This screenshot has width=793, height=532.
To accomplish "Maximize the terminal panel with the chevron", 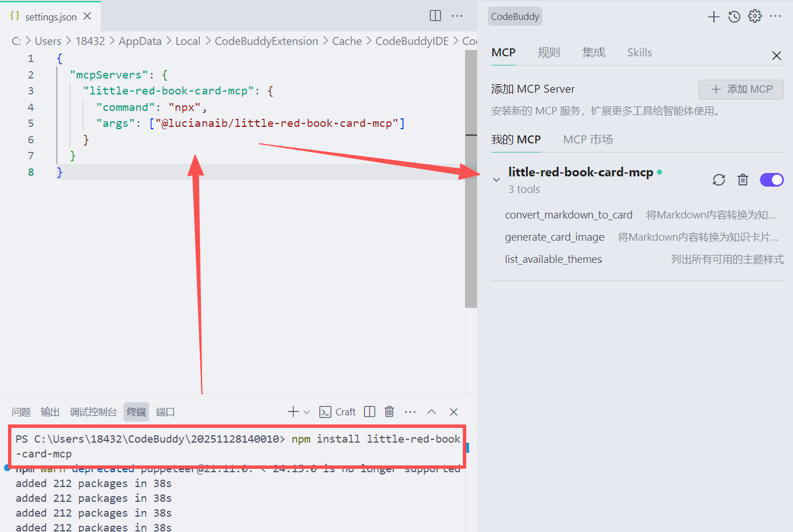I will tap(431, 411).
